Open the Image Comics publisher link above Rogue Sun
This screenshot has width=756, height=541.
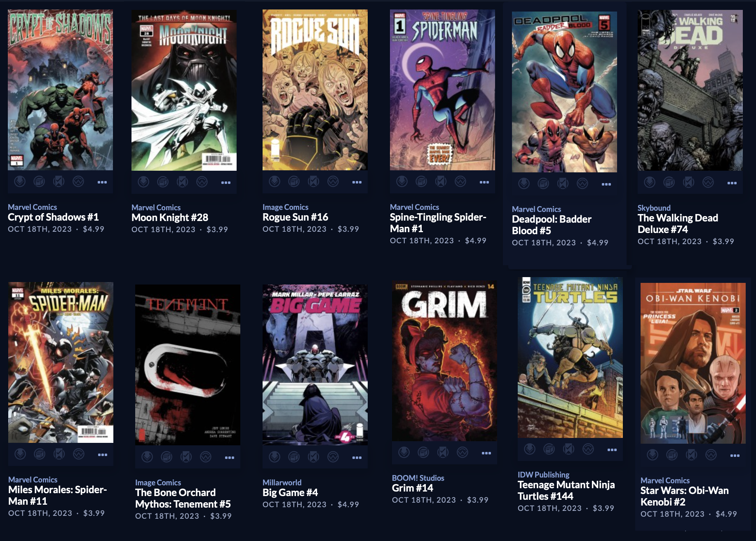pos(285,207)
